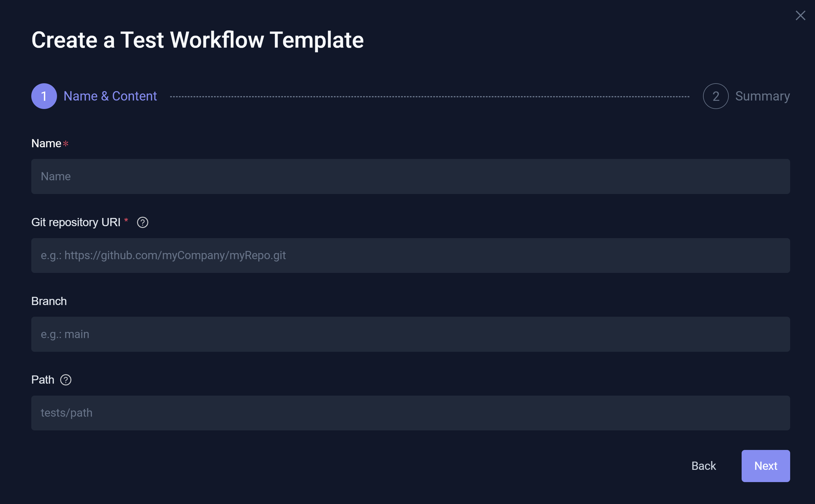Click the asterisk next to Git repository URI

tap(126, 221)
